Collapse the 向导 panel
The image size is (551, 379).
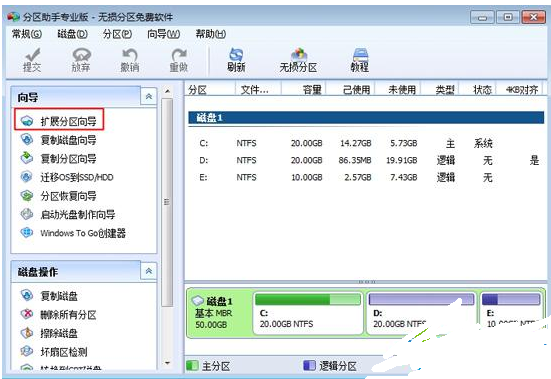pyautogui.click(x=149, y=96)
